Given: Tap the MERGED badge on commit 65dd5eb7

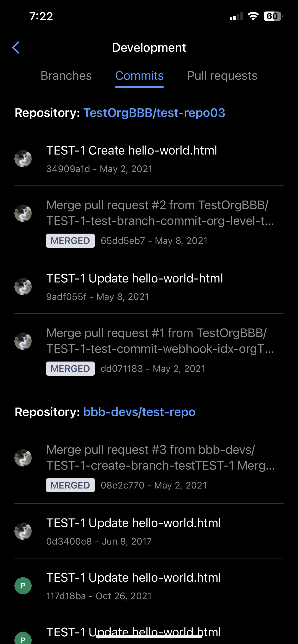Looking at the screenshot, I should pyautogui.click(x=70, y=241).
